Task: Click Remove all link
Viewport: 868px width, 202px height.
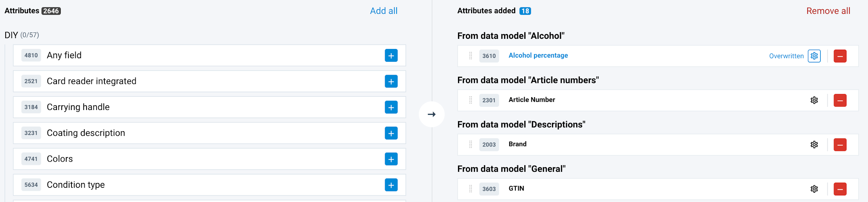Action: (828, 11)
